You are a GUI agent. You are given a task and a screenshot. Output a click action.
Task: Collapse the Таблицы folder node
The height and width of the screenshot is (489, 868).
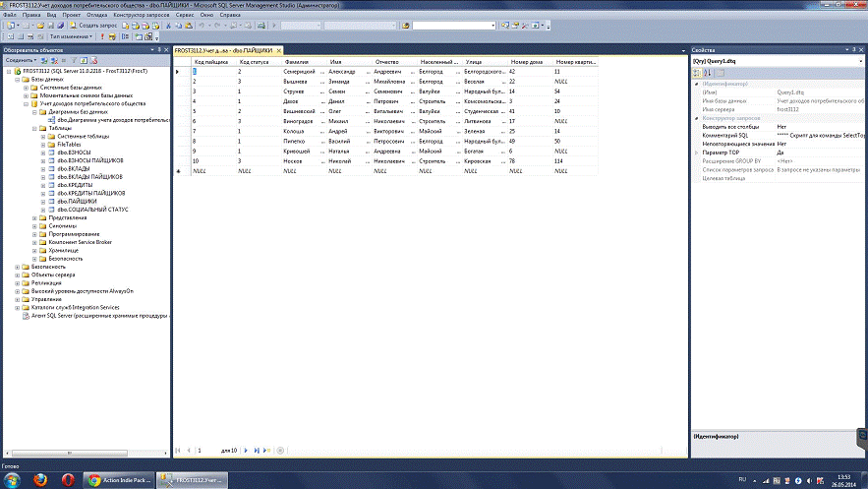tap(34, 128)
